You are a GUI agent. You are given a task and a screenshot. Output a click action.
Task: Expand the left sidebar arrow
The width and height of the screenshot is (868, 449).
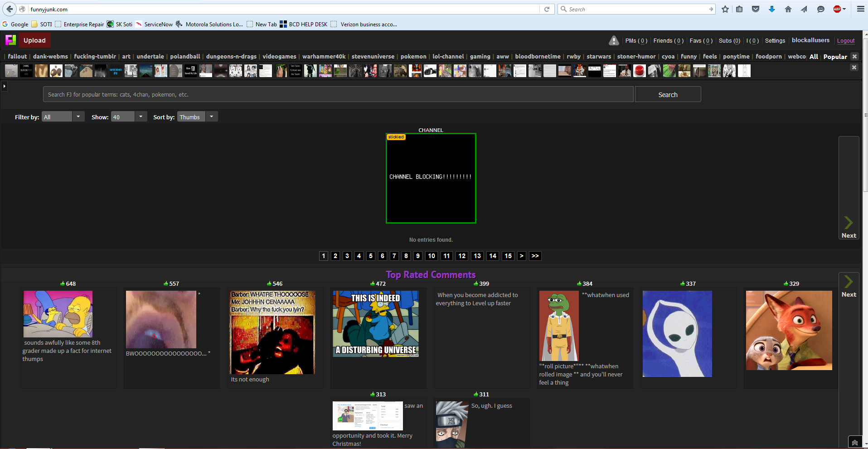coord(4,86)
